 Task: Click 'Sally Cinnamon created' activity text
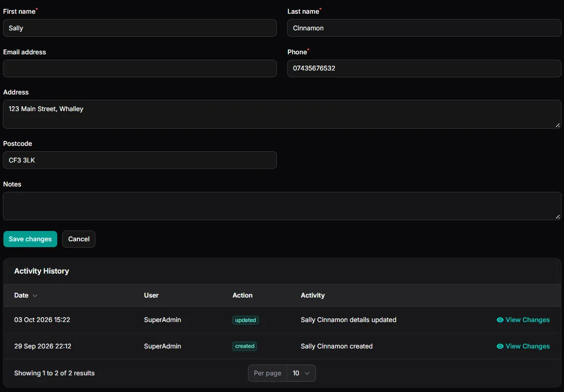(x=337, y=346)
